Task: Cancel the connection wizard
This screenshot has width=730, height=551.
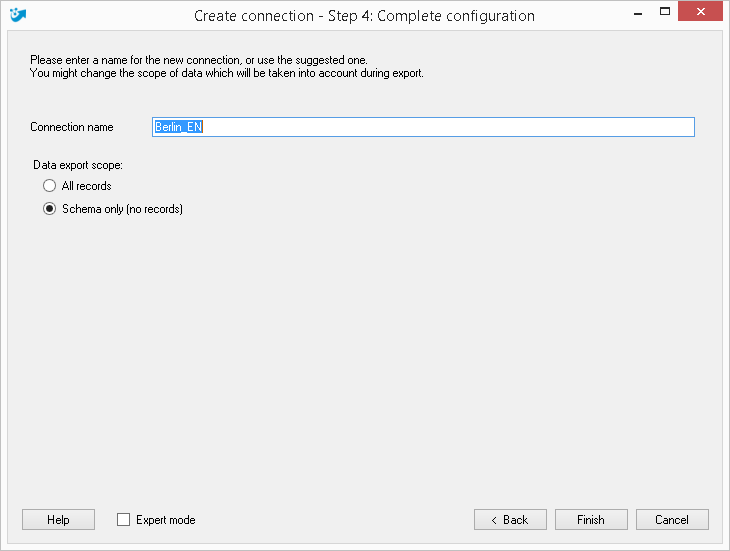Action: coord(672,519)
